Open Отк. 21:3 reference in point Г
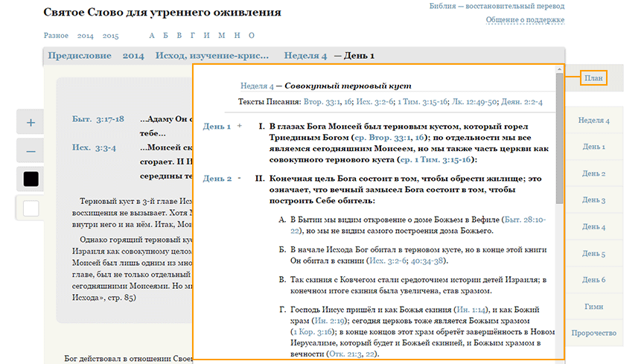This screenshot has height=364, width=644. coord(345,354)
